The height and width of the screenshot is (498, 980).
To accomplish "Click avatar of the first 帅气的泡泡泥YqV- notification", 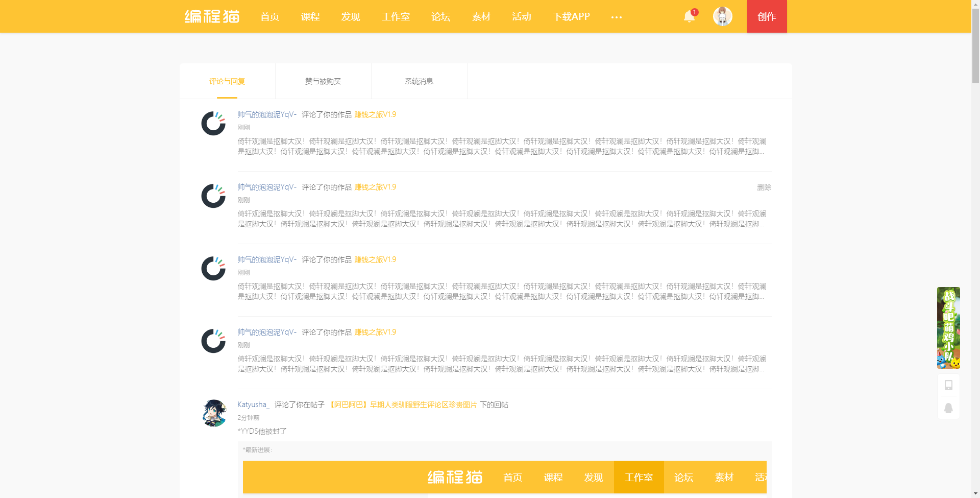I will (x=213, y=123).
